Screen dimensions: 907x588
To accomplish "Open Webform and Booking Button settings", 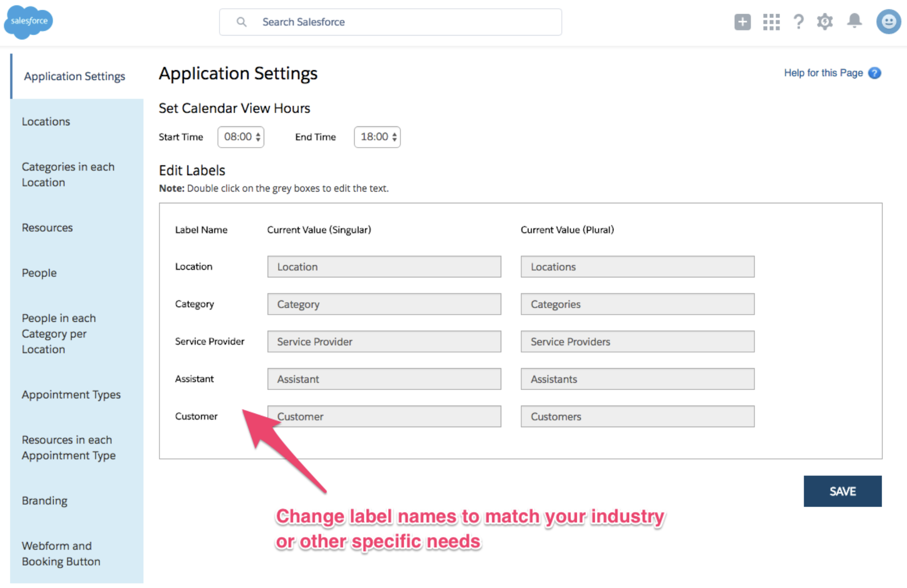I will pyautogui.click(x=61, y=553).
